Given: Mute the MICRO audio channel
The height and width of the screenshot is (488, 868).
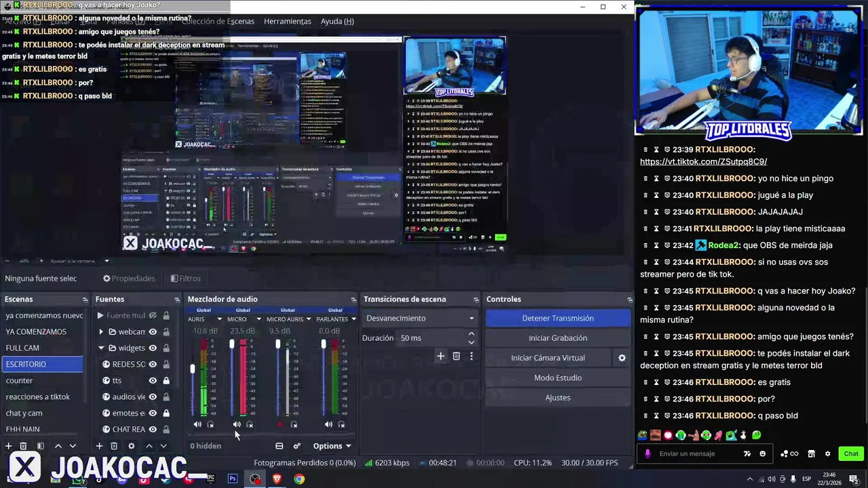Looking at the screenshot, I should (x=237, y=424).
